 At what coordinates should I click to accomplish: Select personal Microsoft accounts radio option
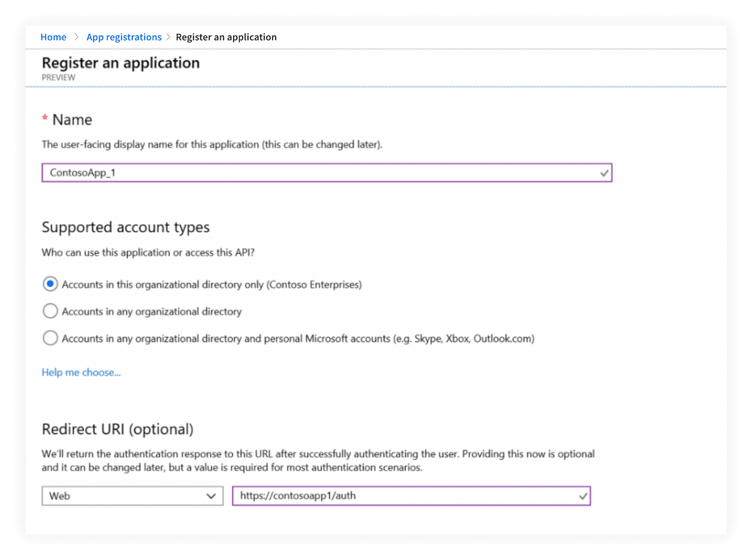50,338
